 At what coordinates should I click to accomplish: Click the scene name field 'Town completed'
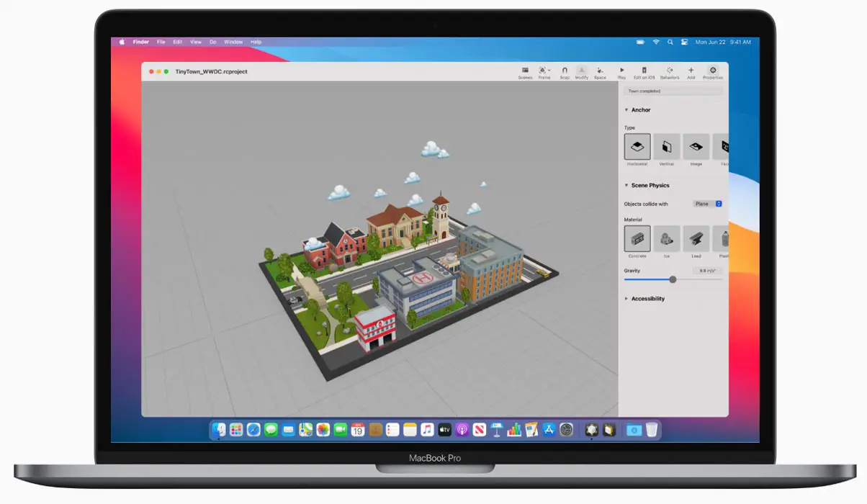673,91
